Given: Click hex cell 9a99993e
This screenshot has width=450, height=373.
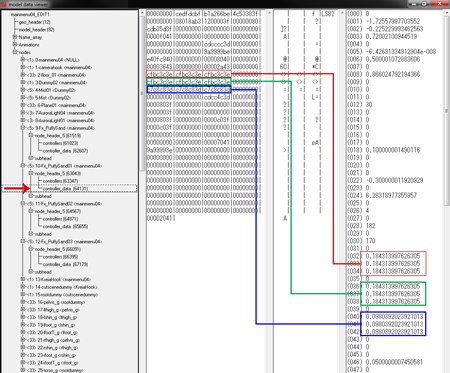Looking at the screenshot, I should click(160, 150).
